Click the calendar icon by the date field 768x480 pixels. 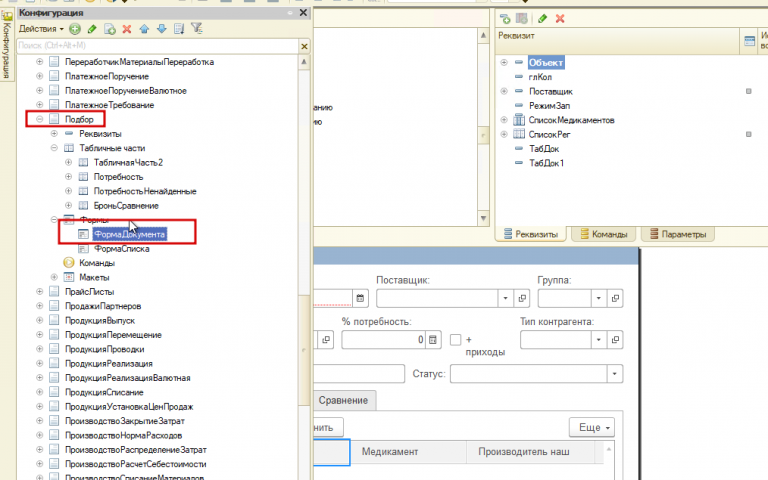pos(360,298)
